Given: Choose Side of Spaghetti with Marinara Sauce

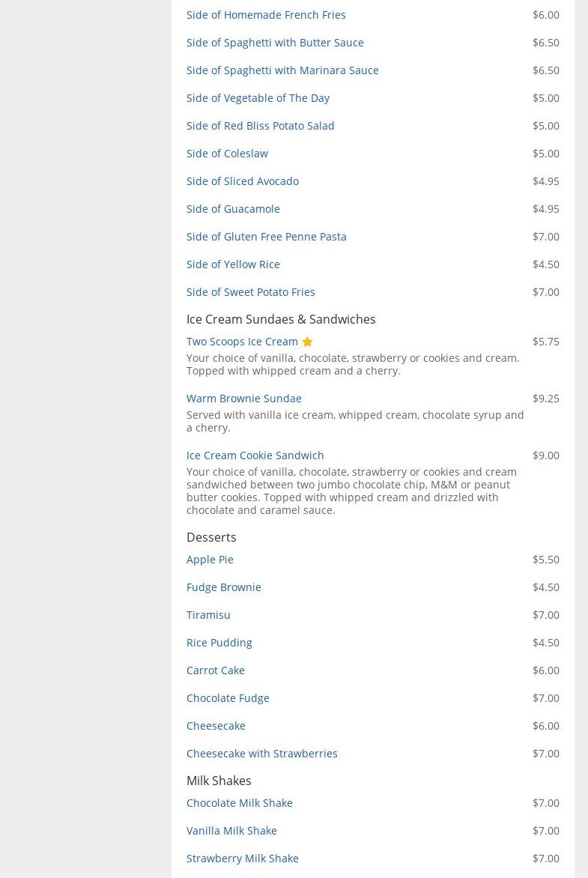Looking at the screenshot, I should point(282,70).
